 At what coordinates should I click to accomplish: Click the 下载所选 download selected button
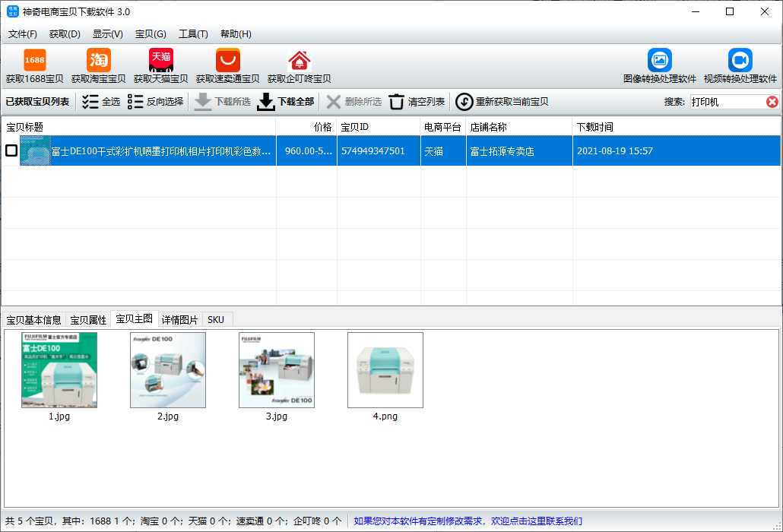point(222,102)
